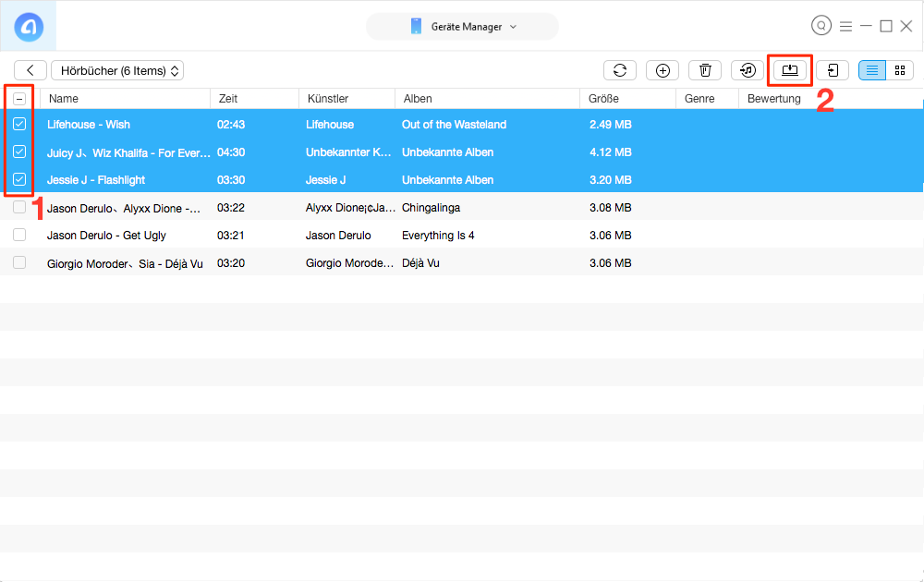
Task: Click the '04:30' duration value
Action: tap(231, 152)
